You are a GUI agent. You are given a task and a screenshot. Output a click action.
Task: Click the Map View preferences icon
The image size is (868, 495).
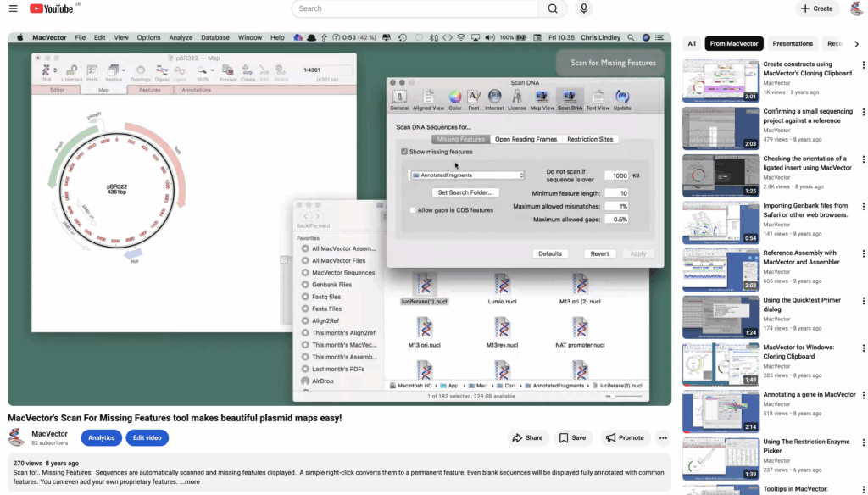tap(542, 98)
